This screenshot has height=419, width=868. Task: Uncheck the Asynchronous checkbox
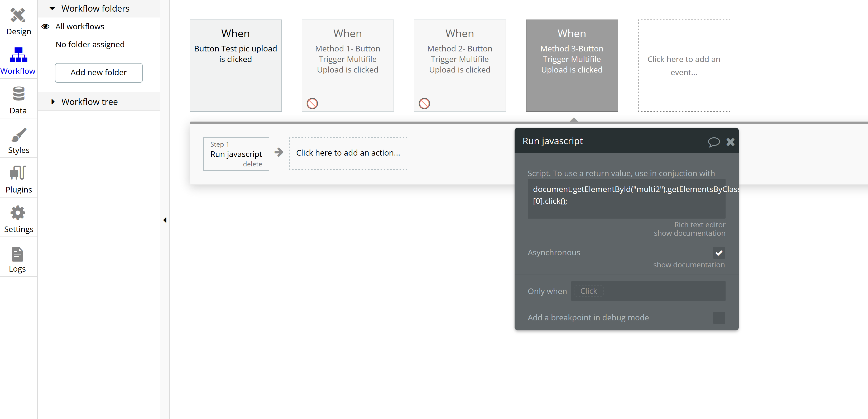point(718,253)
